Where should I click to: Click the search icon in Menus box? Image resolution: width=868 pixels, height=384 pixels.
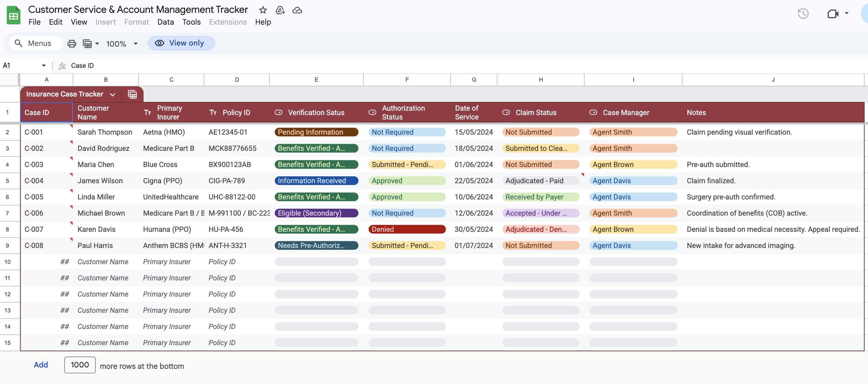pyautogui.click(x=19, y=44)
